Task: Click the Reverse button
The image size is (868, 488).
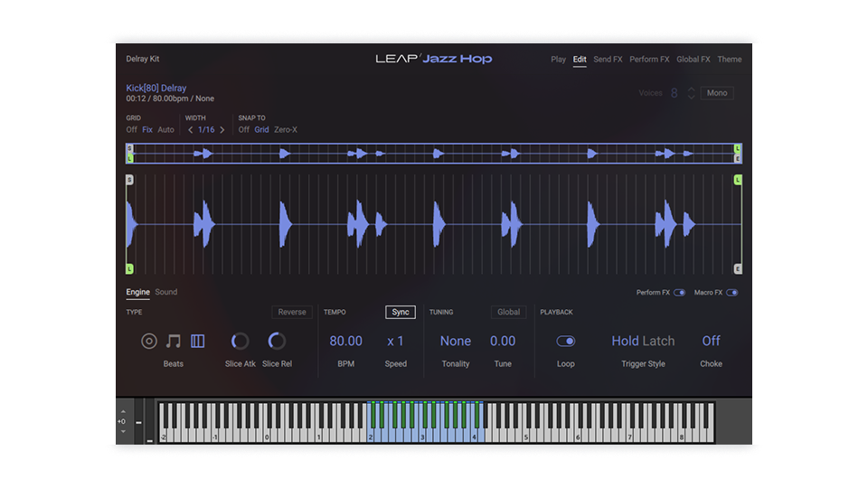Action: [x=292, y=313]
